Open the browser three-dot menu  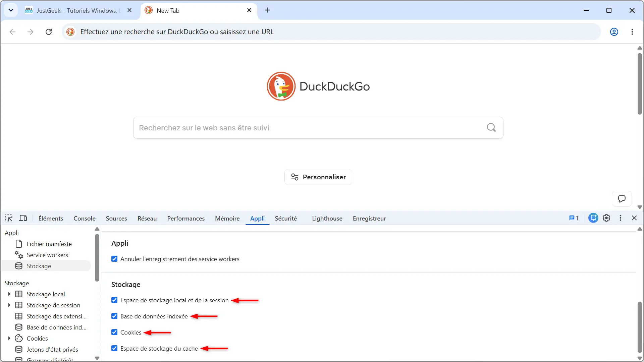(x=632, y=32)
